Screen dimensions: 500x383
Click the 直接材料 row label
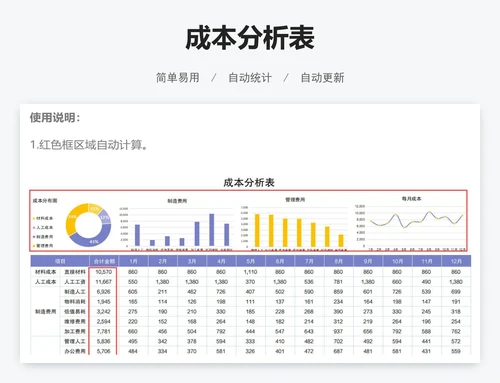coord(75,272)
